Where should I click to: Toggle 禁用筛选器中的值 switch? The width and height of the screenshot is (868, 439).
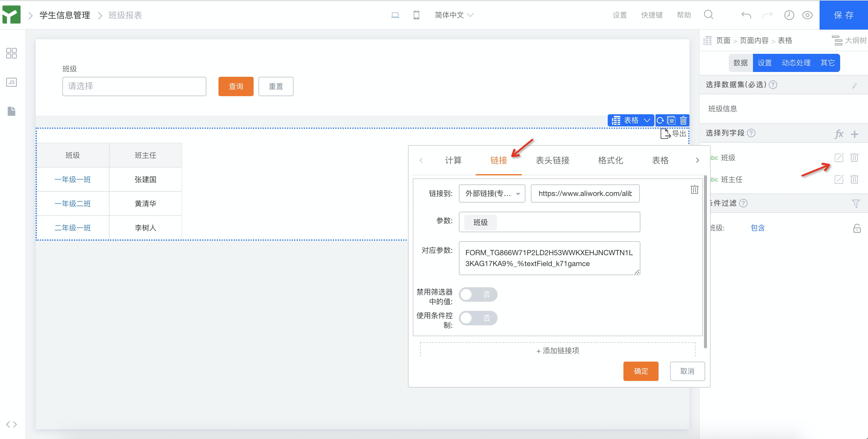click(478, 294)
